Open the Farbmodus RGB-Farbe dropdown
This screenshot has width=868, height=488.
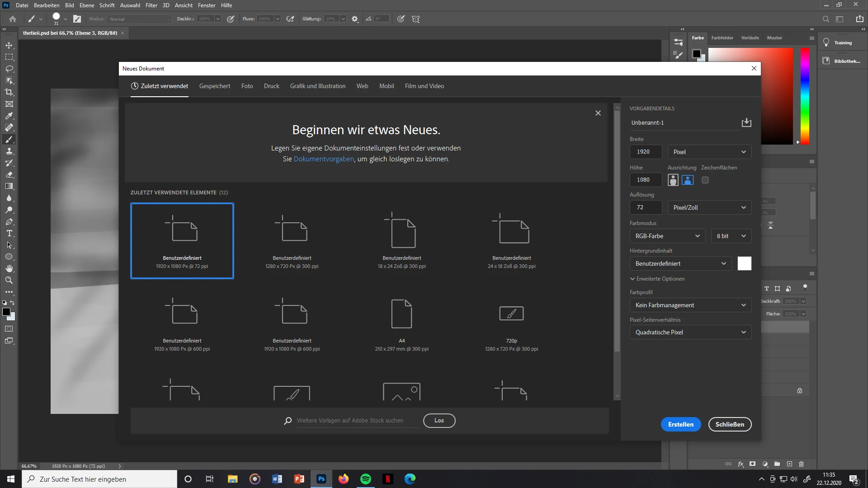tap(667, 236)
